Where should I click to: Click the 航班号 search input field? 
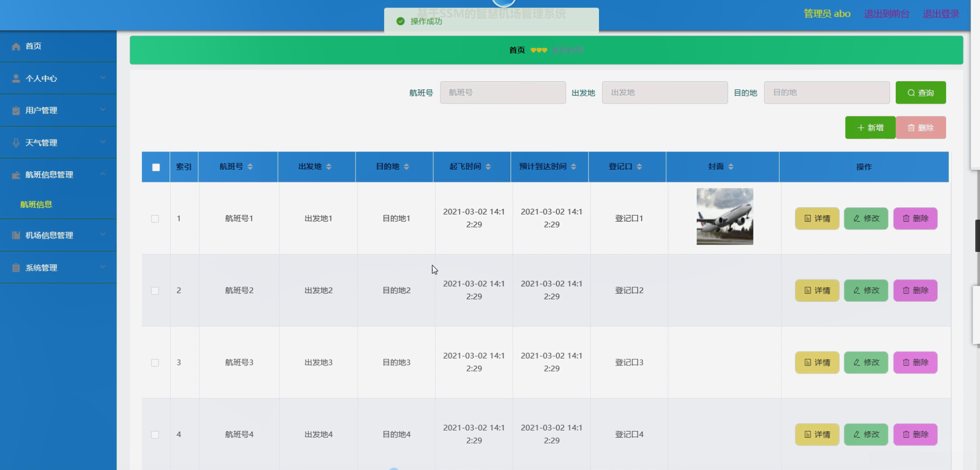pos(503,93)
